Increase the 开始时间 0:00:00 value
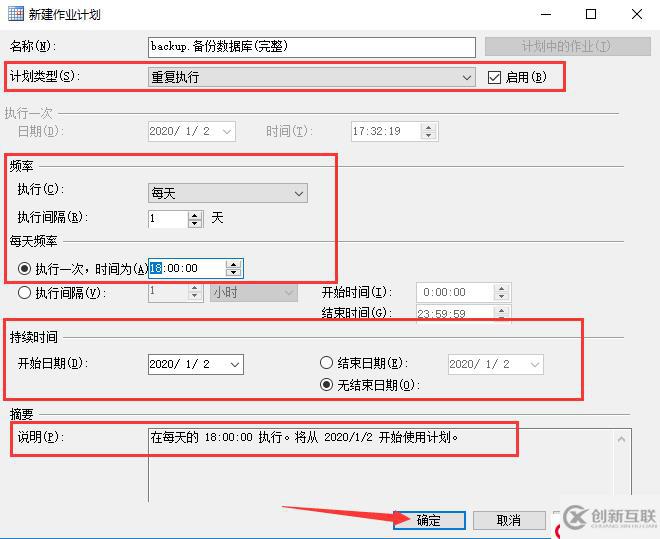Screen dimensions: 660x539 coord(501,288)
